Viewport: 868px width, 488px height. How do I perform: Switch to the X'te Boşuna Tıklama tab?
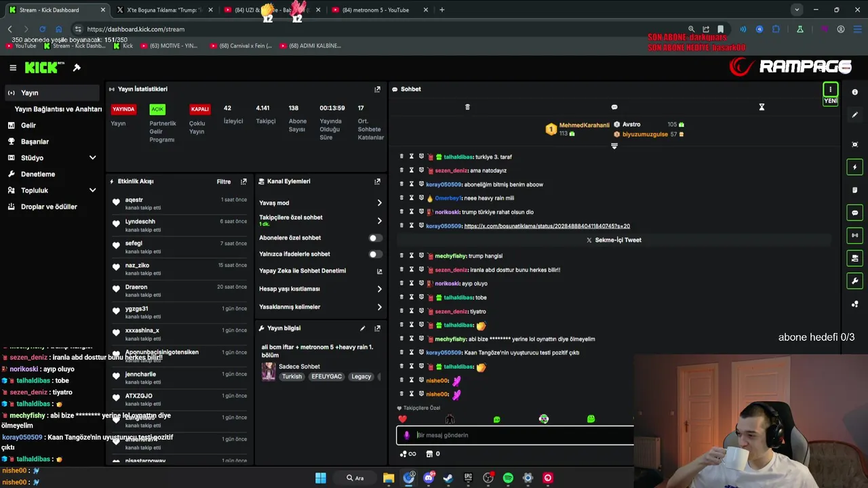[x=165, y=10]
